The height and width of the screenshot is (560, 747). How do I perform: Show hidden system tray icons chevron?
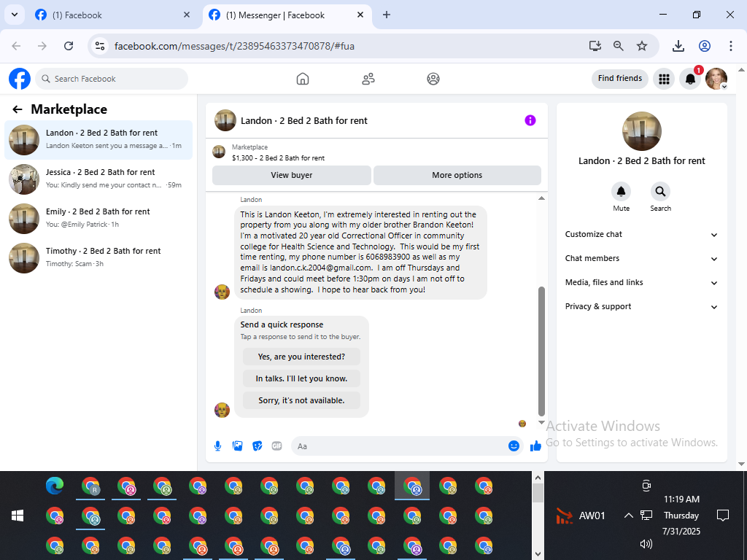(628, 516)
